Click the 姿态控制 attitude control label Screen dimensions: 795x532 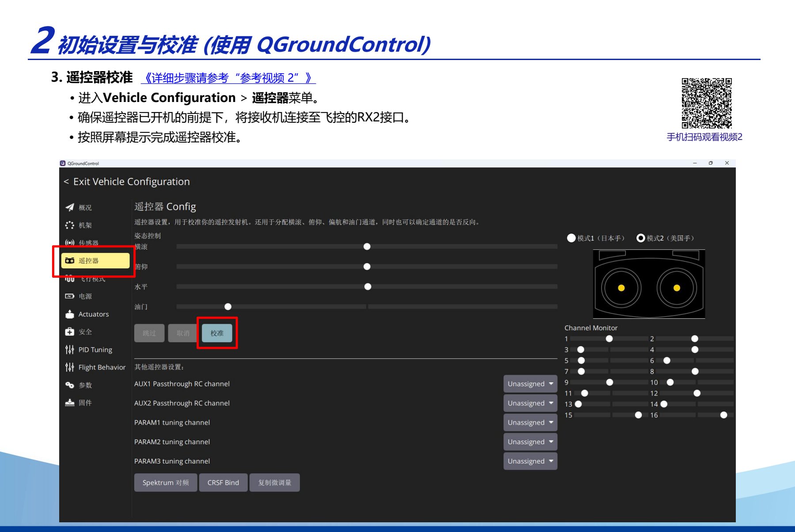pos(148,236)
